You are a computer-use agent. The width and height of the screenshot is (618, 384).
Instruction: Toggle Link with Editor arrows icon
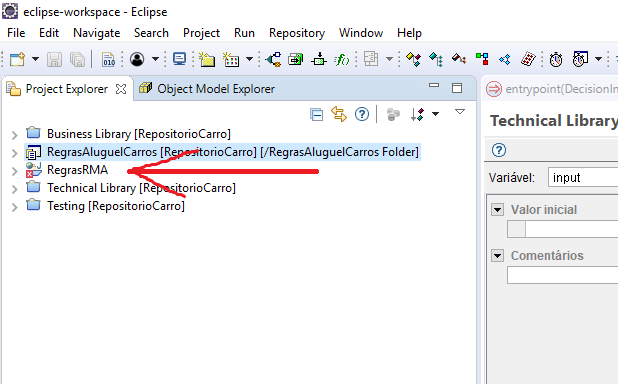pos(339,114)
